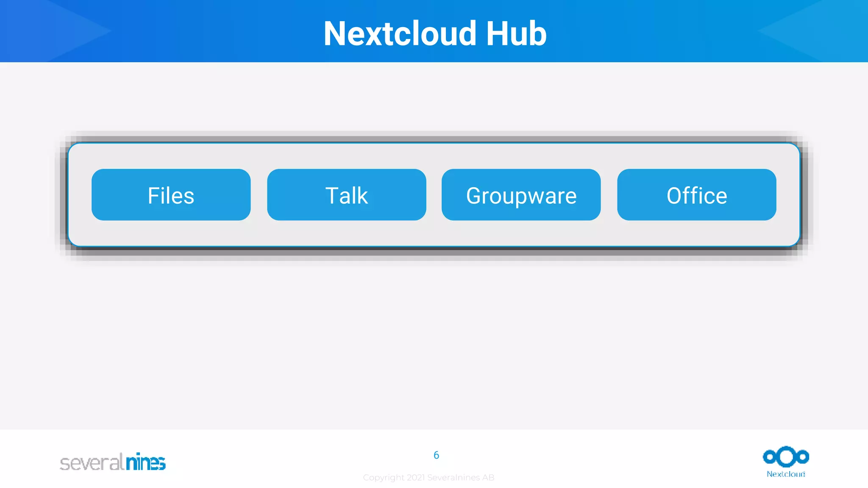Click the page number 6
Image resolution: width=868 pixels, height=488 pixels.
[x=436, y=455]
